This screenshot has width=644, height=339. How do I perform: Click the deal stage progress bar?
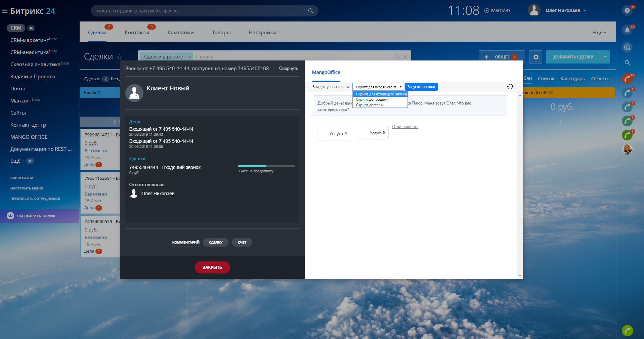pos(266,166)
